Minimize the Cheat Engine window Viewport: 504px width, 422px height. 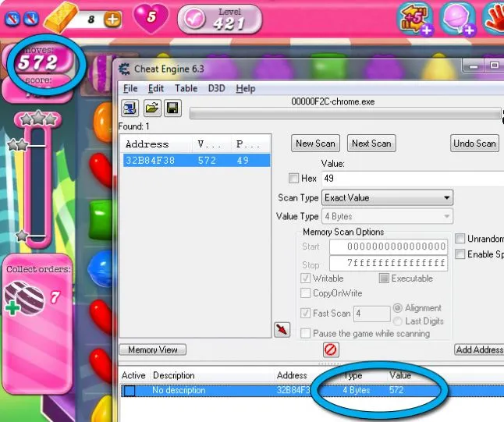pos(473,66)
